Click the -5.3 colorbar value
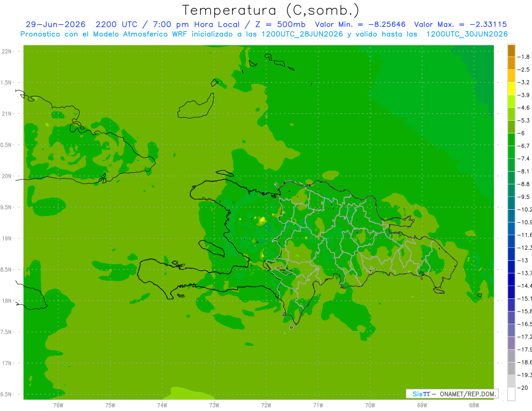532x411 pixels. [524, 120]
